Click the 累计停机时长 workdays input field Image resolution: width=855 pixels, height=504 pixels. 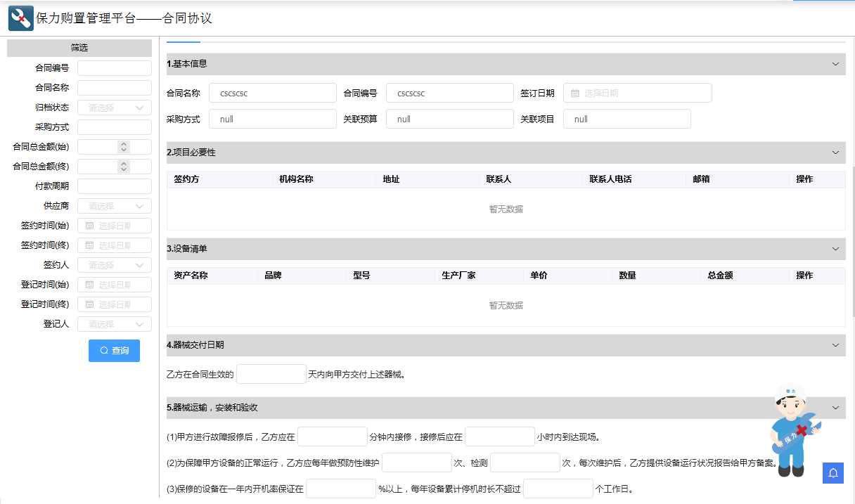(x=558, y=489)
